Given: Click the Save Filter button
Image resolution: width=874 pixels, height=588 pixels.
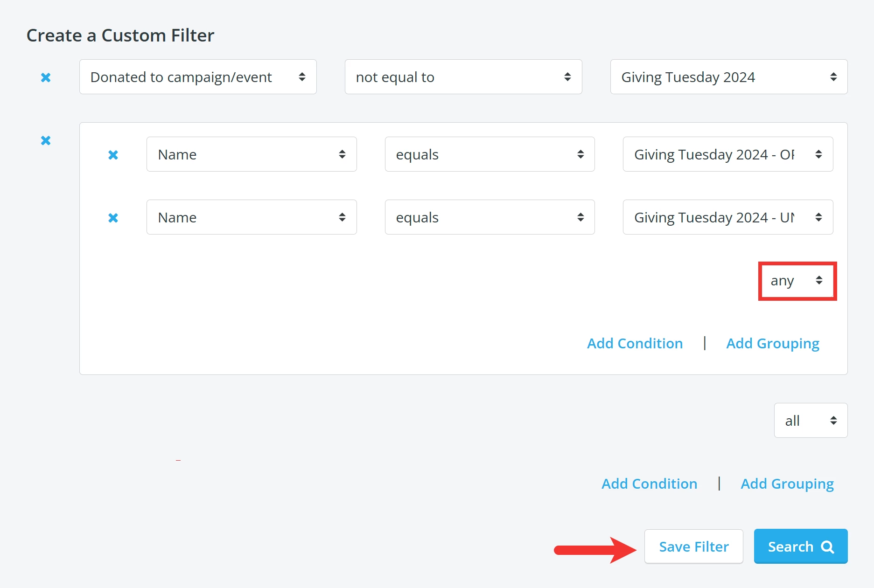Looking at the screenshot, I should pos(693,546).
